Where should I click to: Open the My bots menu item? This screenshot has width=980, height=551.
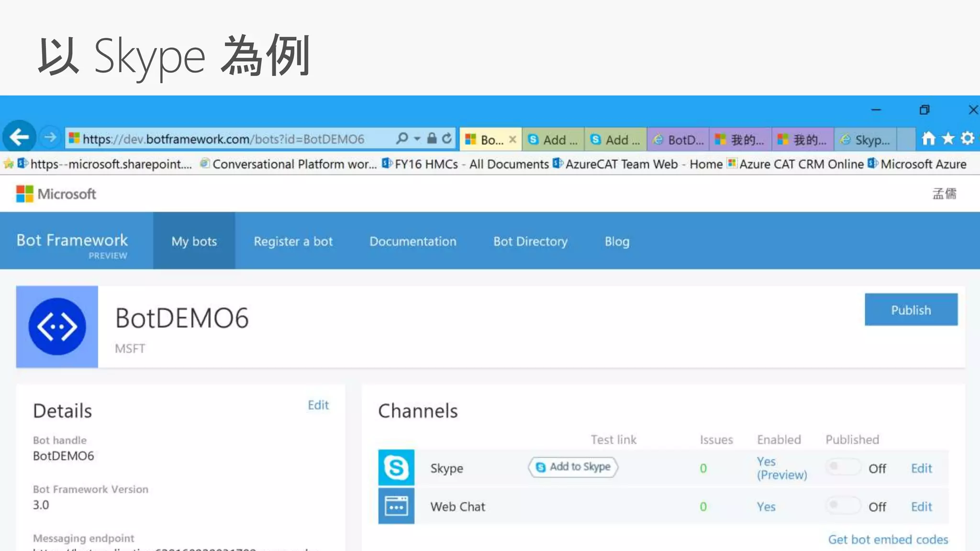[194, 241]
